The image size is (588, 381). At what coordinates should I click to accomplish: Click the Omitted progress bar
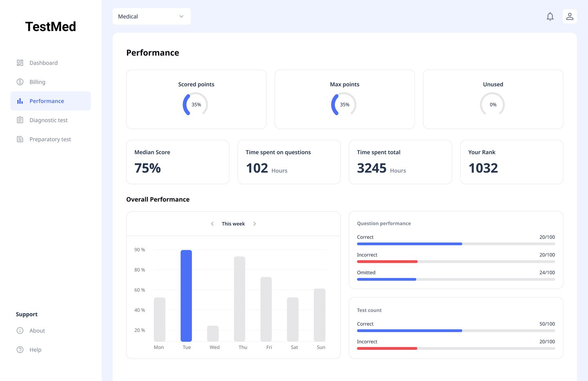[456, 279]
